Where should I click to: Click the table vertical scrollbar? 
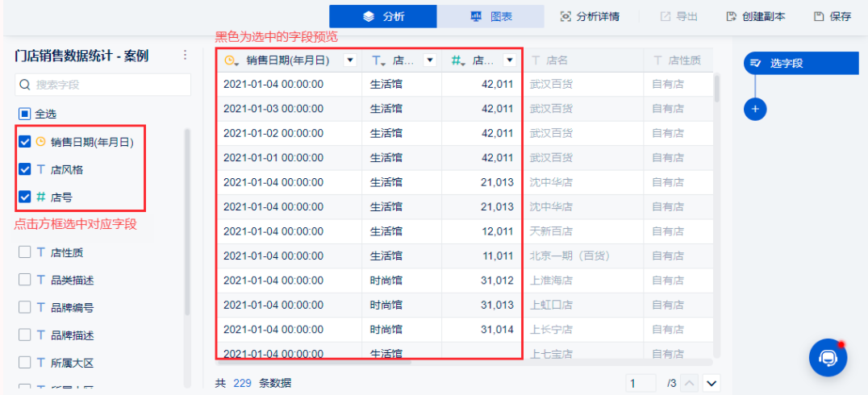(717, 89)
